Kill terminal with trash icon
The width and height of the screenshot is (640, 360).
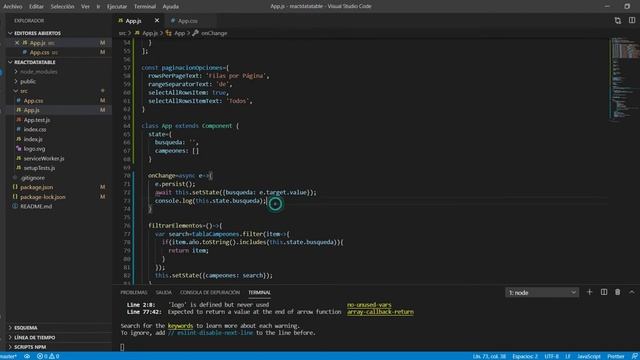tap(618, 292)
